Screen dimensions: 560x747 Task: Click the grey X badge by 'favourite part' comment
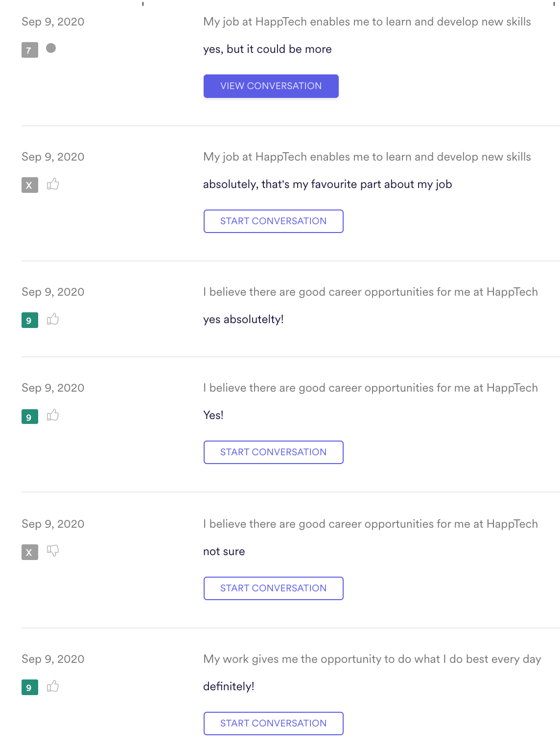pyautogui.click(x=30, y=185)
